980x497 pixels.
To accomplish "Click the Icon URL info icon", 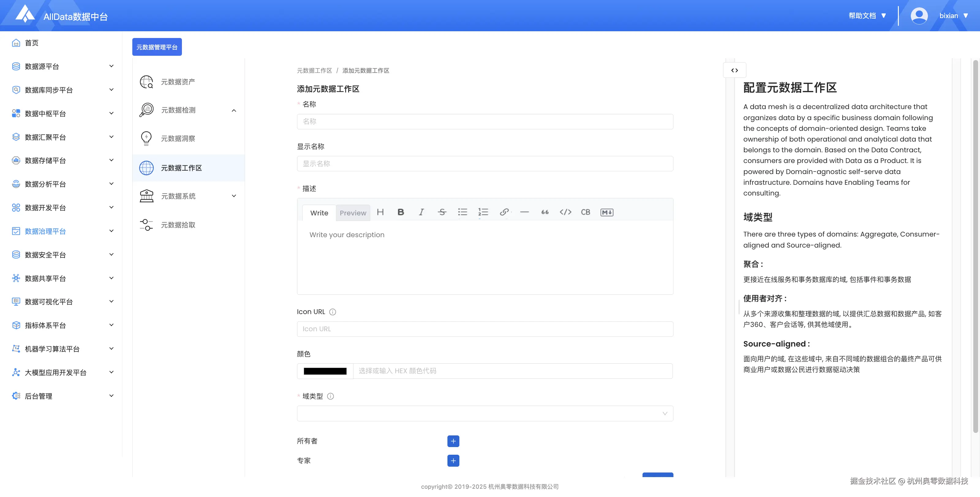I will pos(333,312).
